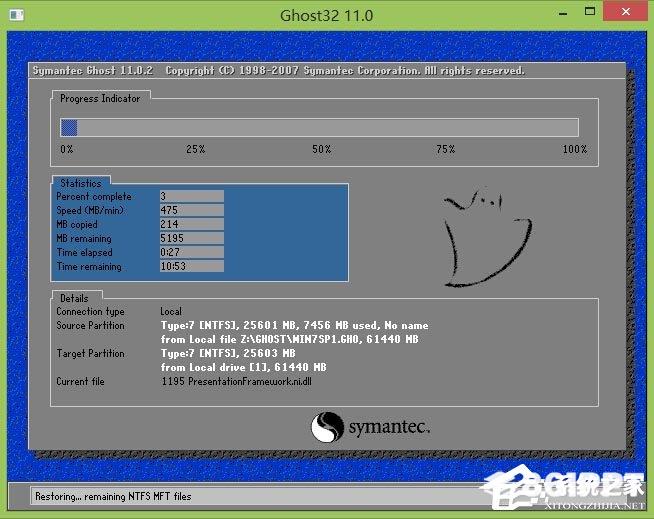Viewport: 654px width, 519px height.
Task: Click the 'Time elapsed' label
Action: pyautogui.click(x=85, y=252)
